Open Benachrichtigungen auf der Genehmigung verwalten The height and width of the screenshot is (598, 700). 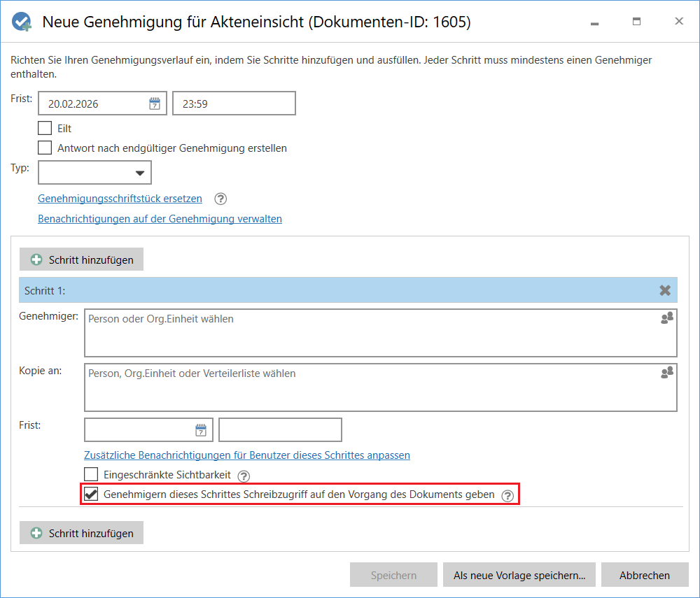tap(160, 219)
